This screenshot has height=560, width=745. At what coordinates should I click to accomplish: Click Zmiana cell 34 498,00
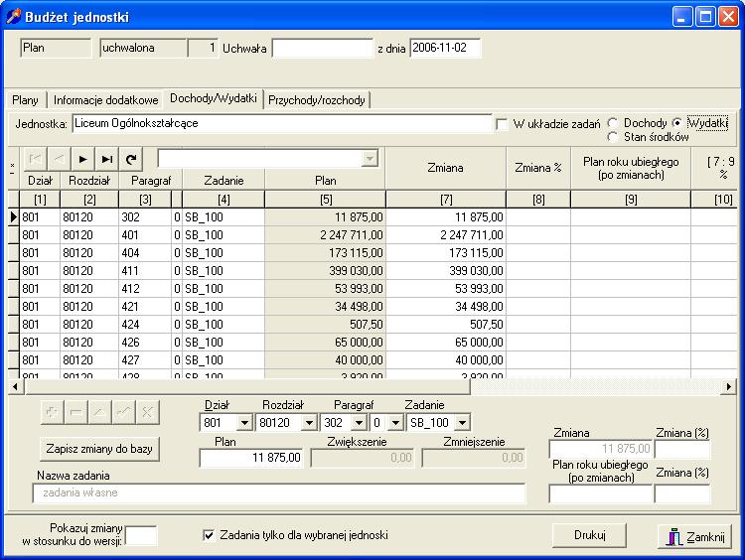(x=446, y=307)
